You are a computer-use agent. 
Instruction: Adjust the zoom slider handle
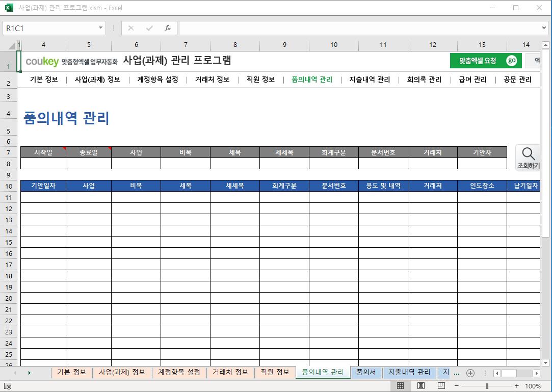point(487,386)
